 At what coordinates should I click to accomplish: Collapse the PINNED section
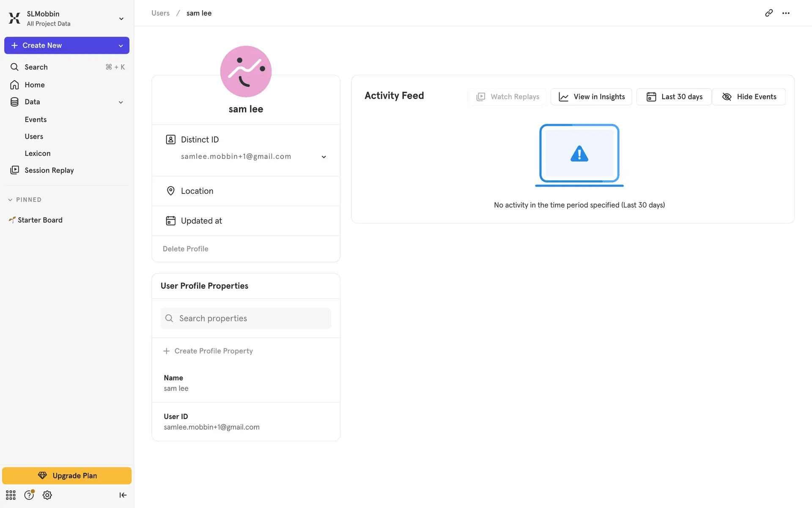point(10,200)
